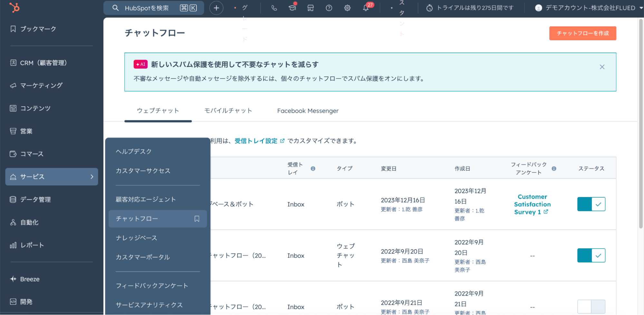Screen dimensions: 644x315
Task: Select ナレッジベース from the service menu
Action: tap(137, 238)
